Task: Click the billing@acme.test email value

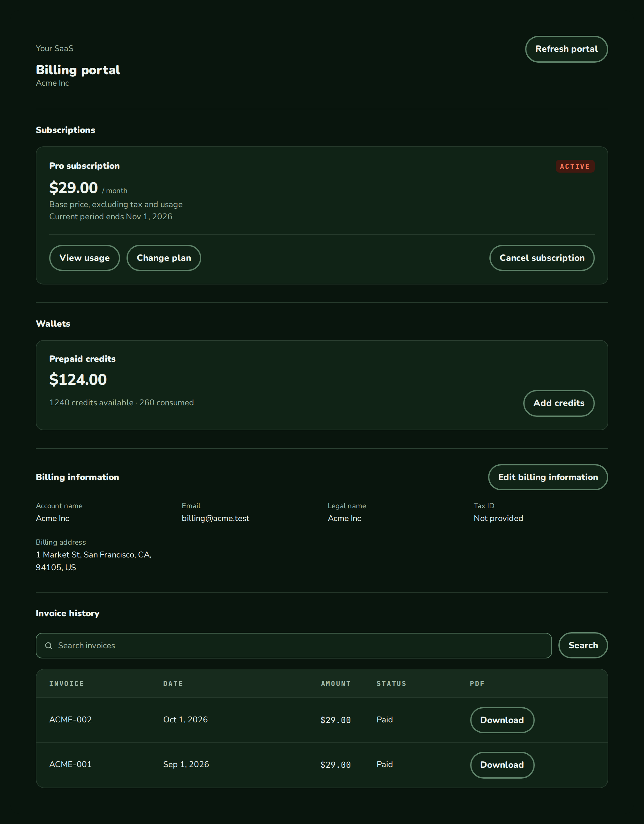Action: [215, 518]
